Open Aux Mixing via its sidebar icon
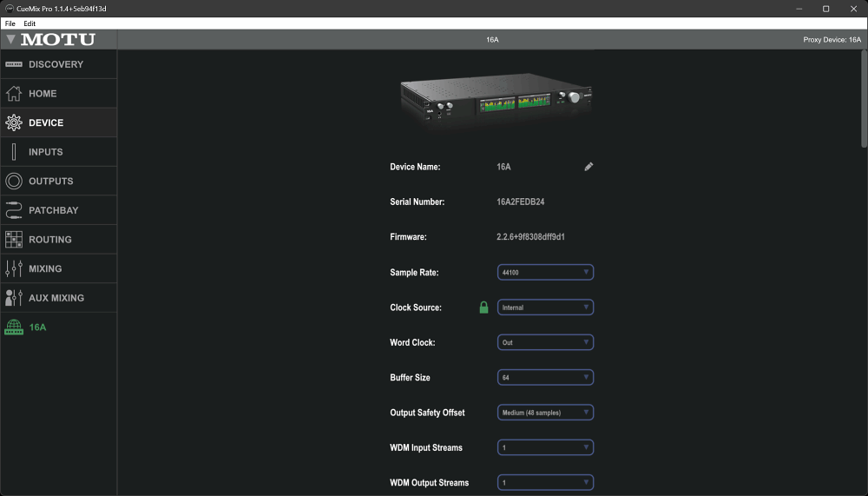This screenshot has height=496, width=868. tap(14, 298)
